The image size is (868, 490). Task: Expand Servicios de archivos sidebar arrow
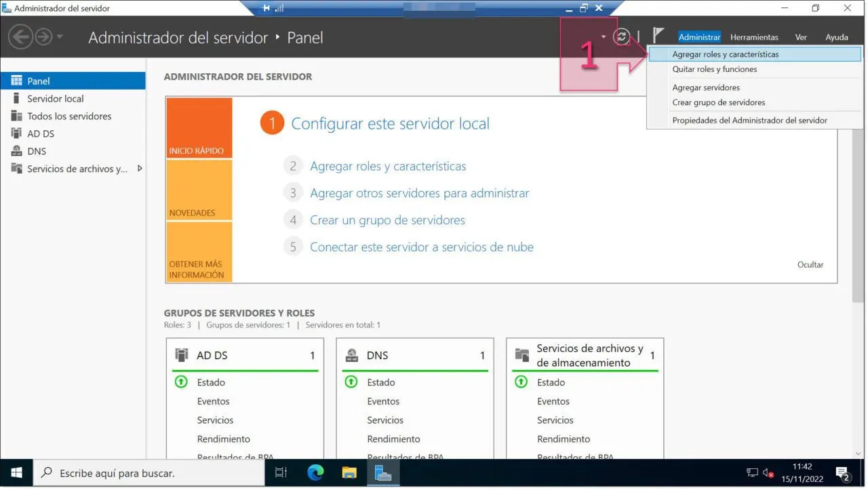(140, 168)
